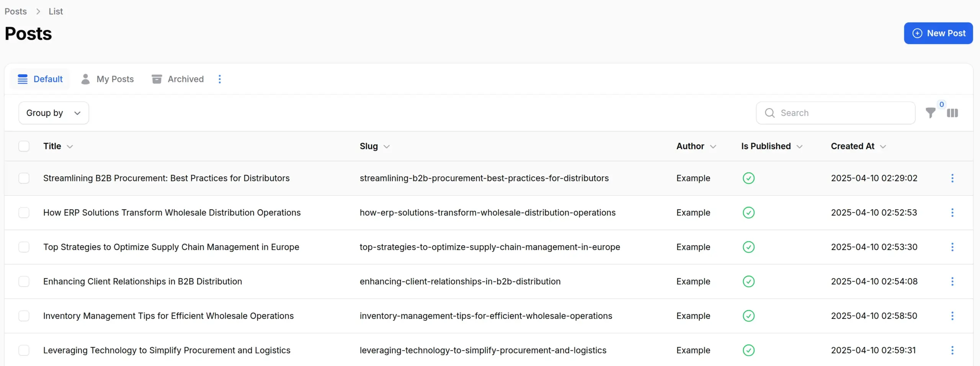Check the select-all checkbox in the table header
The height and width of the screenshot is (366, 980).
pos(24,146)
